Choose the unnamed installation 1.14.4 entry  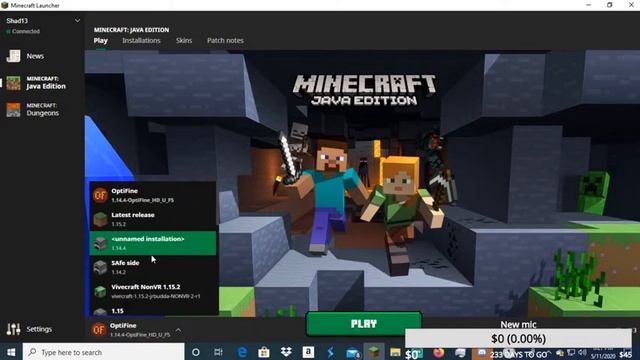click(x=153, y=243)
